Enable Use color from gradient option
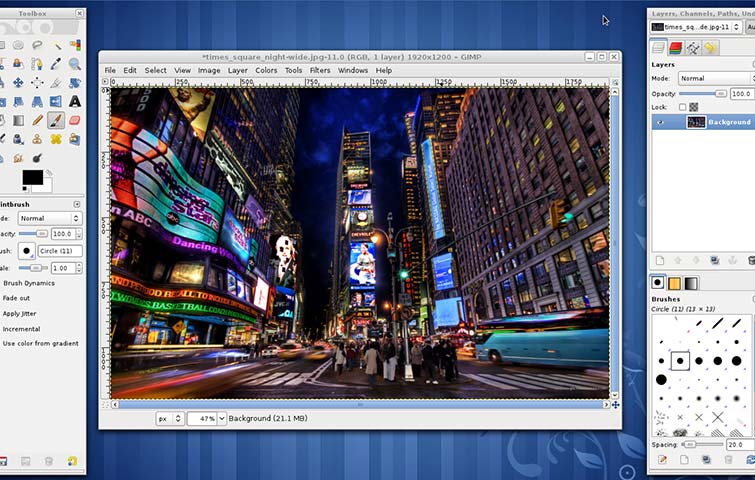Viewport: 755px width, 480px height. click(x=40, y=343)
